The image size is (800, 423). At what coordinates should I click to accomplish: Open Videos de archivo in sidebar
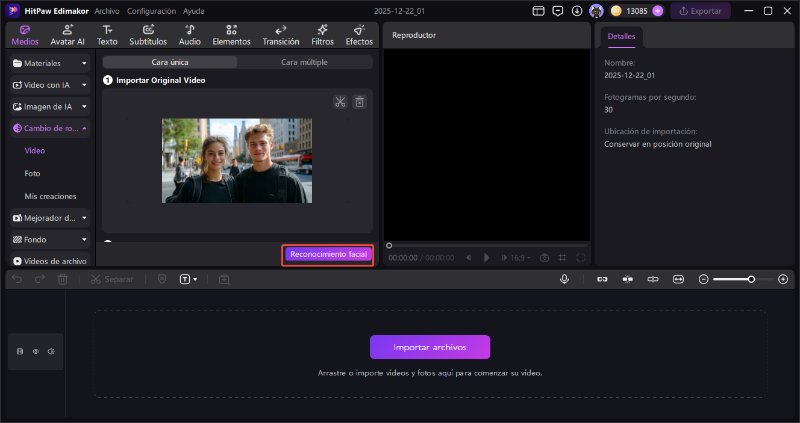click(x=50, y=261)
